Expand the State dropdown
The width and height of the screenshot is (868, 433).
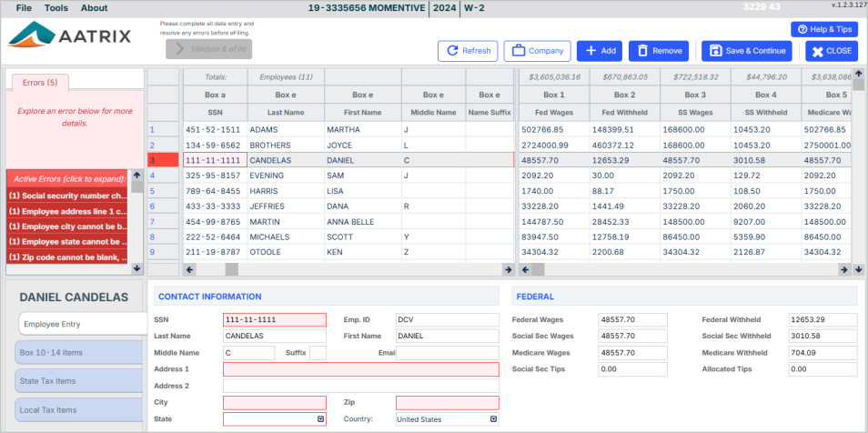pos(320,419)
